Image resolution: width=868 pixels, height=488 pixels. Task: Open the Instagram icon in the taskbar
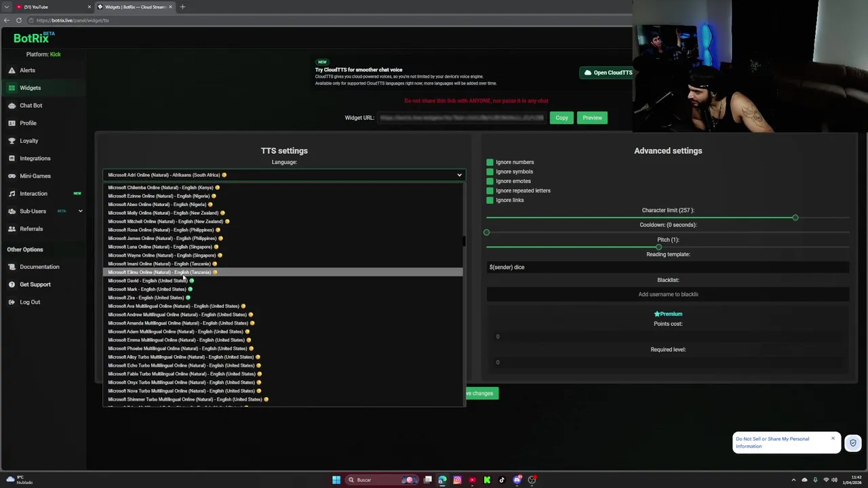[457, 480]
